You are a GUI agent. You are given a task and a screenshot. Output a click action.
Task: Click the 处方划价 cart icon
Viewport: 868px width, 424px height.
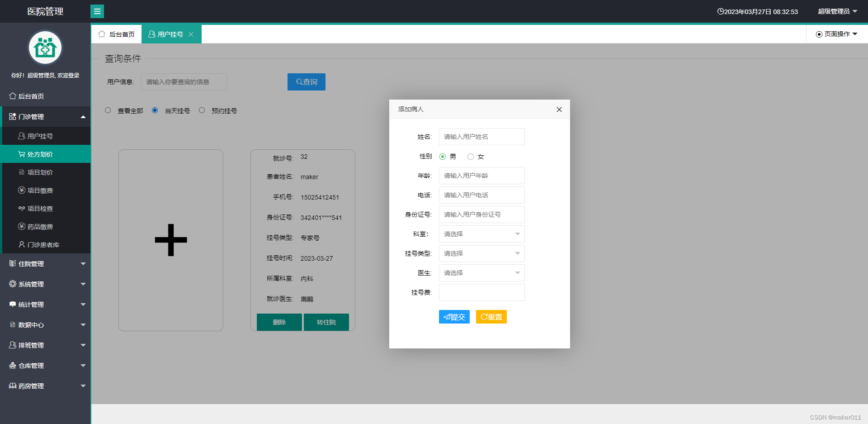point(21,154)
